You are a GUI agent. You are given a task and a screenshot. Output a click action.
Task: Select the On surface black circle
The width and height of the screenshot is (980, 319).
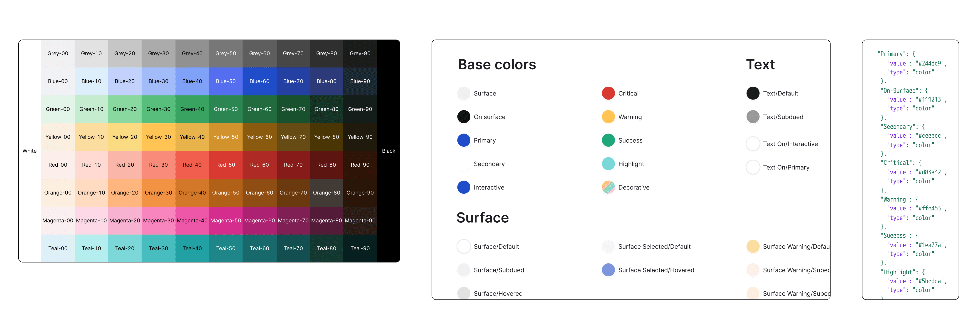coord(463,117)
